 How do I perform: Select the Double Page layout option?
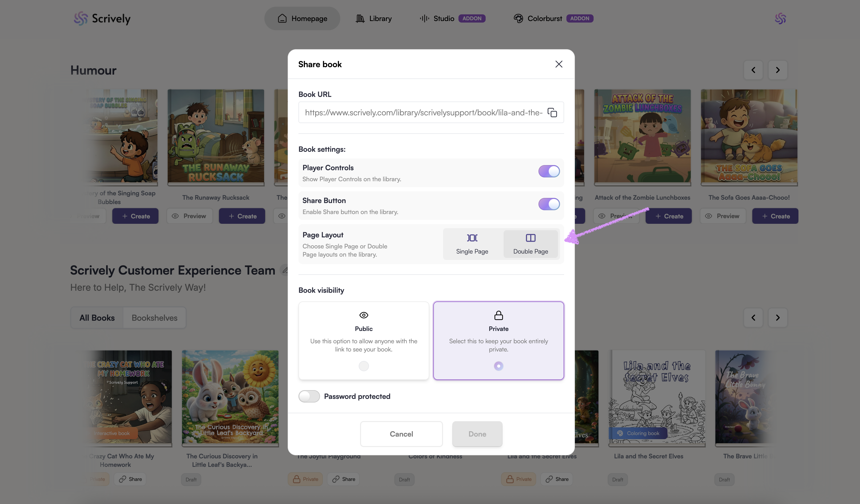pyautogui.click(x=530, y=244)
